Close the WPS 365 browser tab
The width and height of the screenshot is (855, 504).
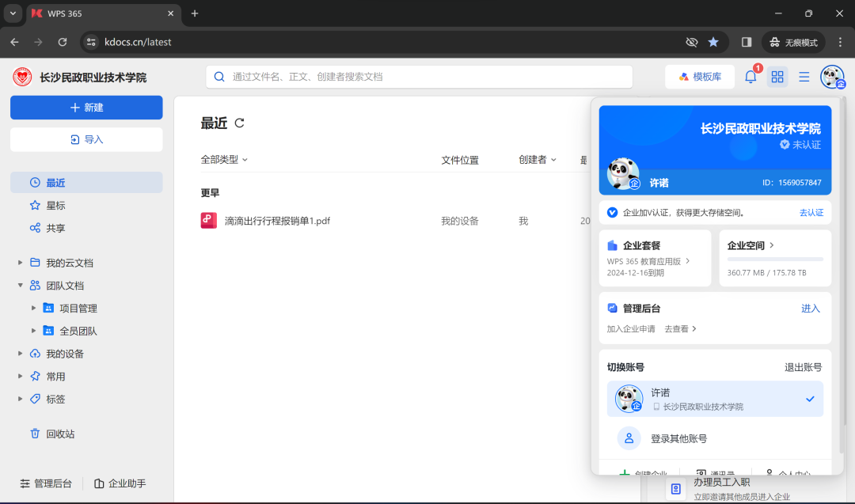tap(171, 13)
